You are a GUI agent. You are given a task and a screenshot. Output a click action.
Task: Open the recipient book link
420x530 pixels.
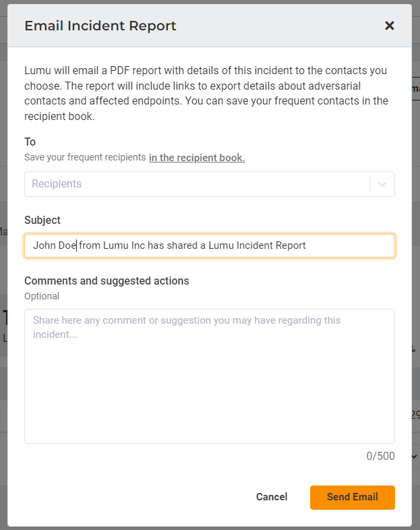point(197,158)
